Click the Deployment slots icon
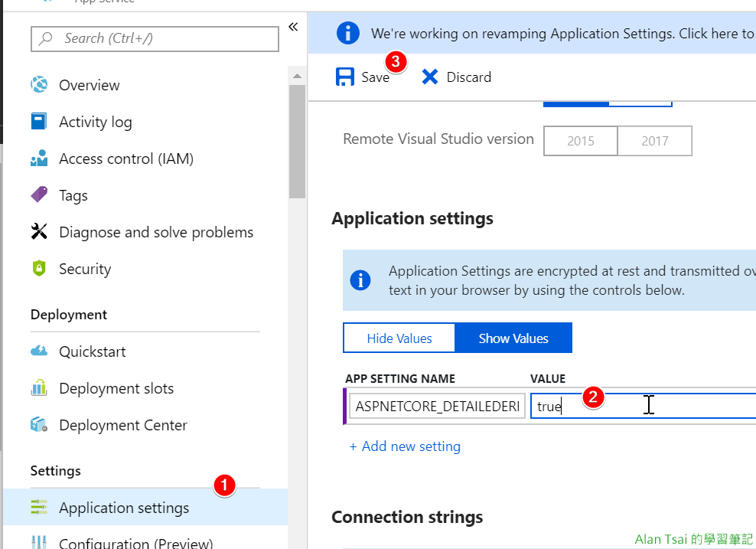This screenshot has width=756, height=549. point(39,388)
